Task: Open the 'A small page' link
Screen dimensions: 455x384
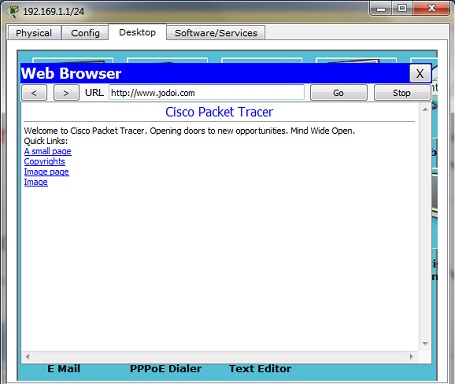Action: point(47,151)
